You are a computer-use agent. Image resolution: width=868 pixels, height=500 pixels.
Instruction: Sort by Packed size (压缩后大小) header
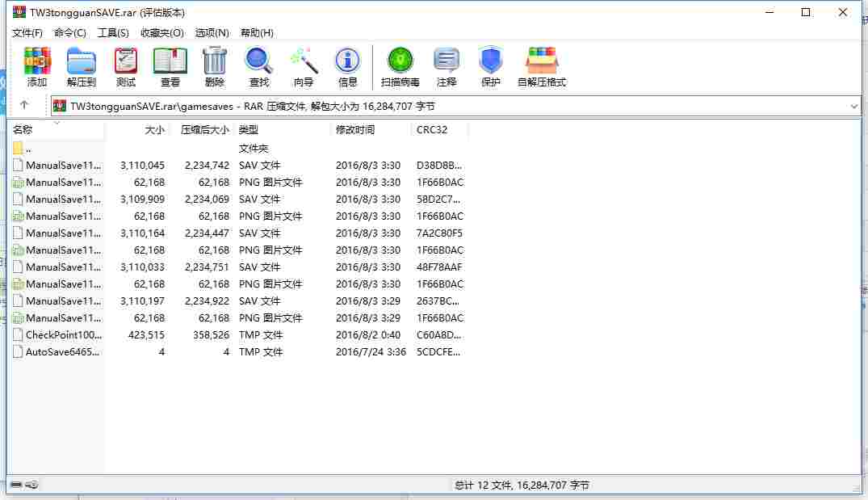[x=202, y=129]
